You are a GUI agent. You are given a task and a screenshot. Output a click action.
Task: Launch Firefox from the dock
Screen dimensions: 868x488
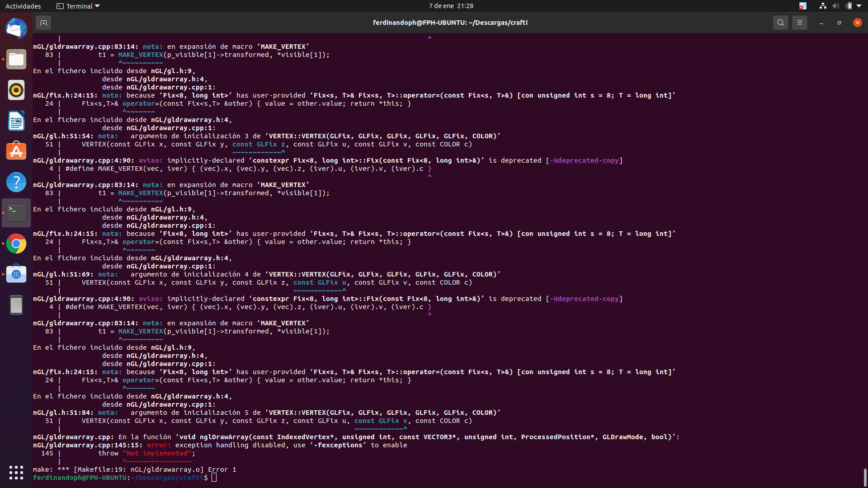point(16,28)
